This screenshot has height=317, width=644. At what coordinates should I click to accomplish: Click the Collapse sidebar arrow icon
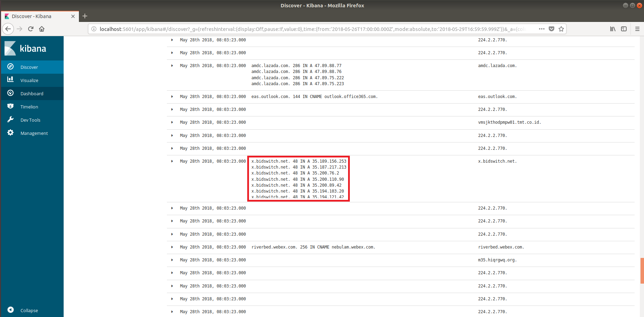[x=10, y=310]
